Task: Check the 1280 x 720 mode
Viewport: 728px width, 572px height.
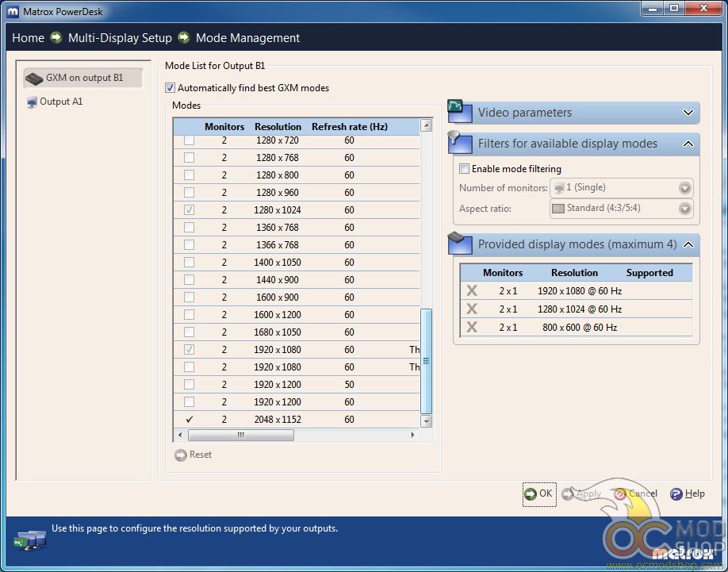Action: (x=189, y=140)
